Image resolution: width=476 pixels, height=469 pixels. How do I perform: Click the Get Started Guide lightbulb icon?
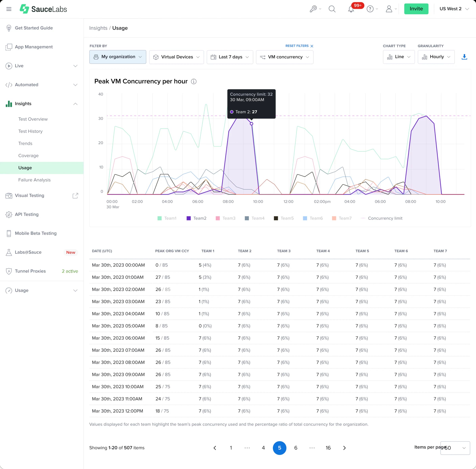pos(9,28)
